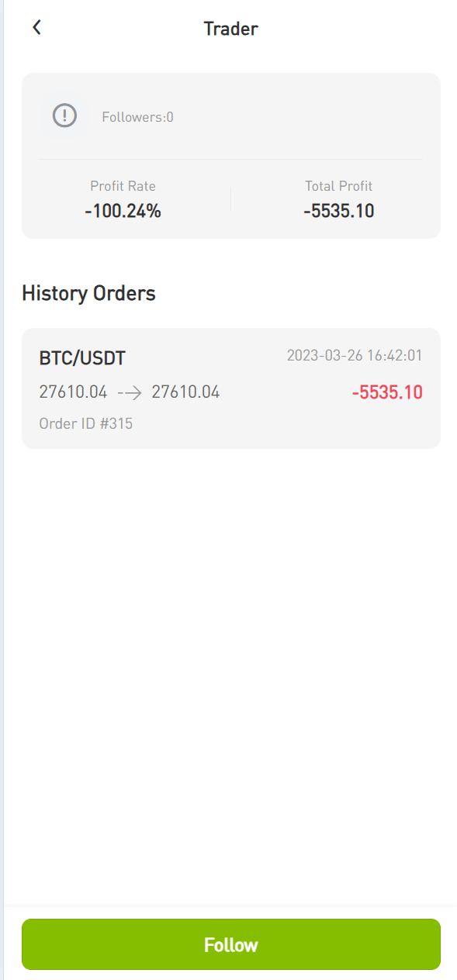Tap the Total Profit label
This screenshot has height=980, width=457.
(x=339, y=186)
